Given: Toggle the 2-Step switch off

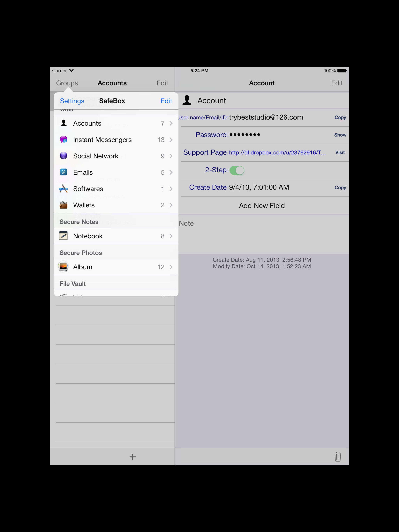Looking at the screenshot, I should pyautogui.click(x=237, y=170).
